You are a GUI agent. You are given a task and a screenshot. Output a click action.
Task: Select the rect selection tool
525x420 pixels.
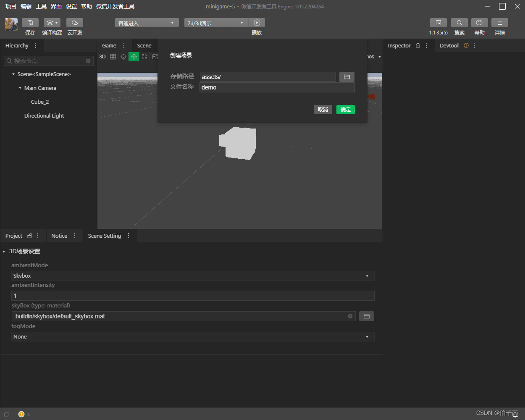click(x=144, y=57)
